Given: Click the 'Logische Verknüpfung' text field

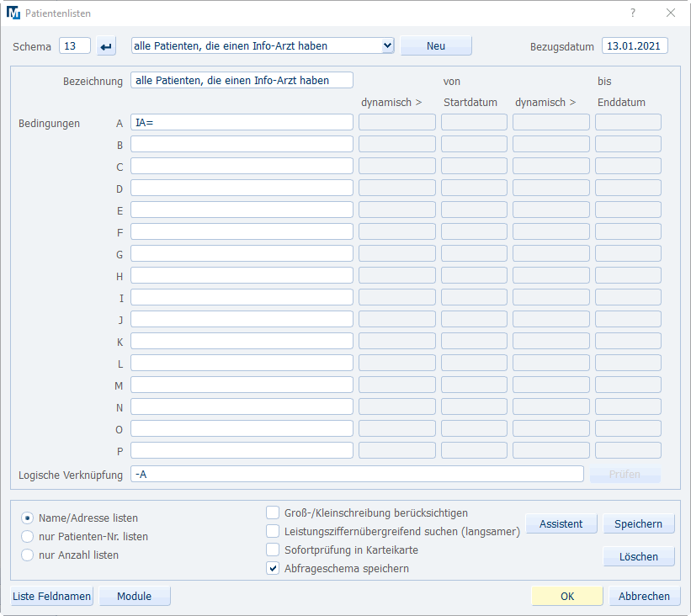Looking at the screenshot, I should 357,475.
